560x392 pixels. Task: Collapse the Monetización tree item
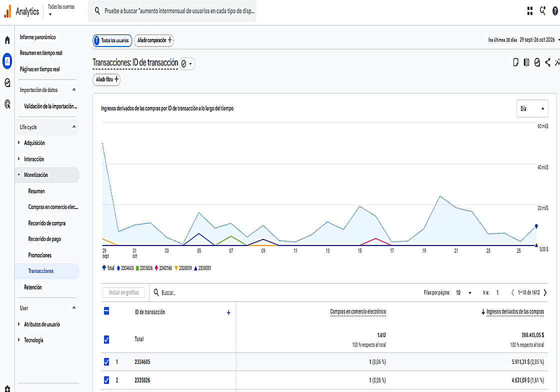click(x=19, y=175)
